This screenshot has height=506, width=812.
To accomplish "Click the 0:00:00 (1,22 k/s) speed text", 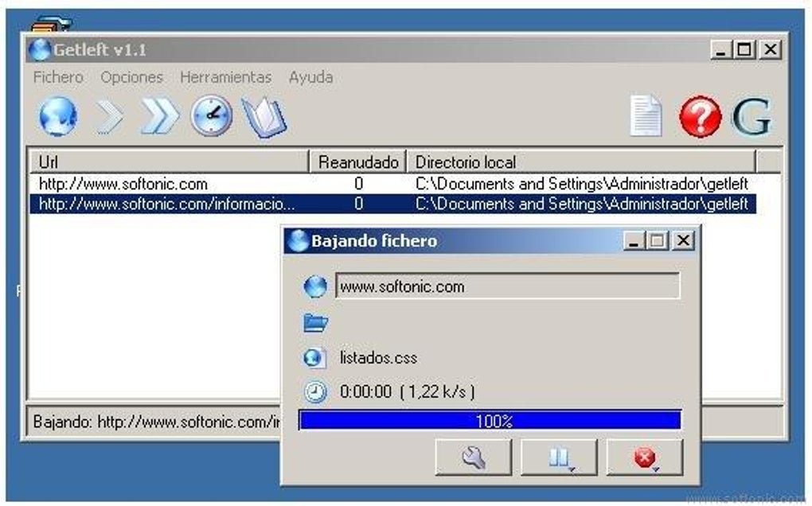I will click(x=407, y=391).
